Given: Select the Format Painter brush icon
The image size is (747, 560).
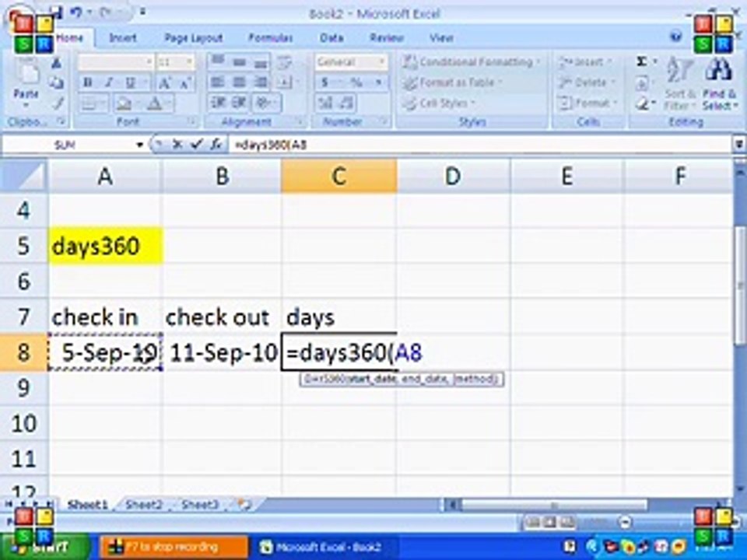Looking at the screenshot, I should tap(58, 103).
